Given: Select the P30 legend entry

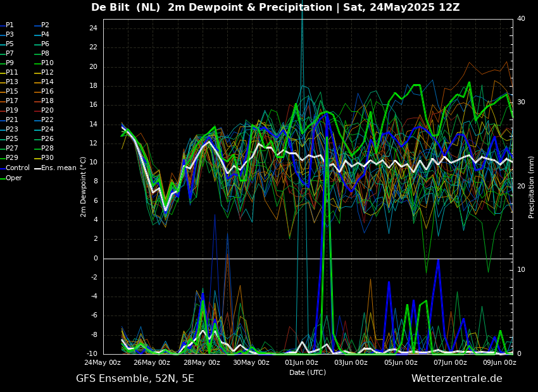Looking at the screenshot, I should [47, 158].
